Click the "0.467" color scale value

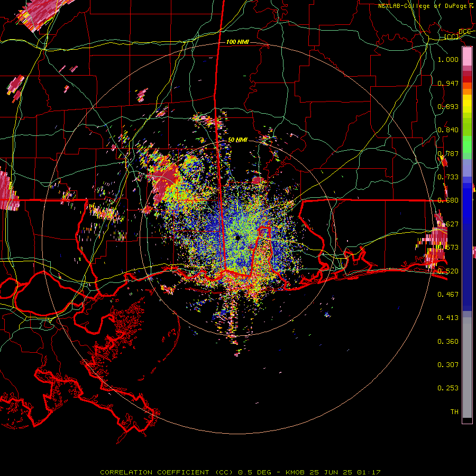click(448, 295)
